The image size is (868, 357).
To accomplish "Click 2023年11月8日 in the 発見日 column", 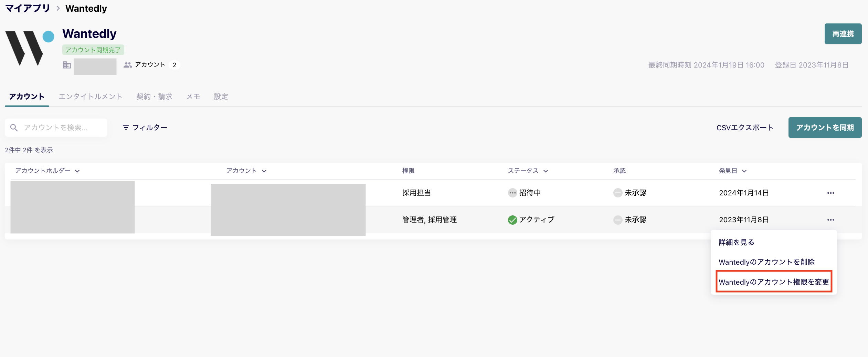I will (744, 220).
